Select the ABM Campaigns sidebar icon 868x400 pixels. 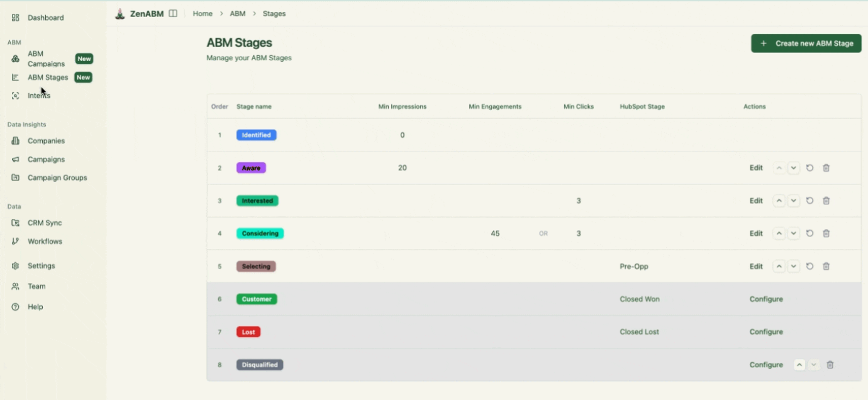(14, 58)
